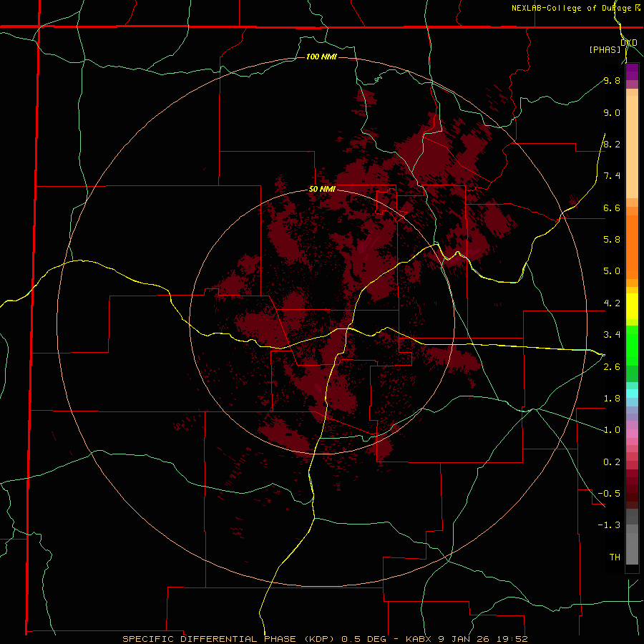Image resolution: width=644 pixels, height=644 pixels.
Task: Pick the purple top band of the color bar
Action: [632, 71]
